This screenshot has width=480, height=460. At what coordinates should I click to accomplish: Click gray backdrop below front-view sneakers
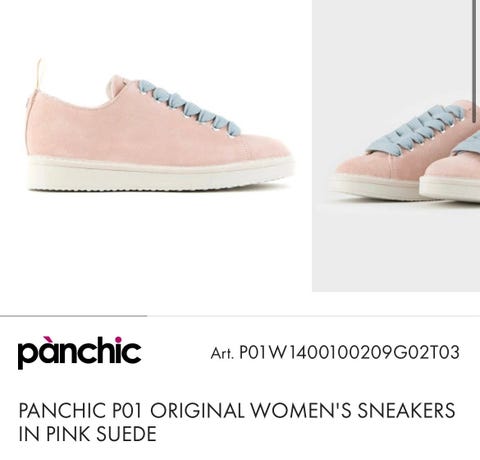point(396,248)
